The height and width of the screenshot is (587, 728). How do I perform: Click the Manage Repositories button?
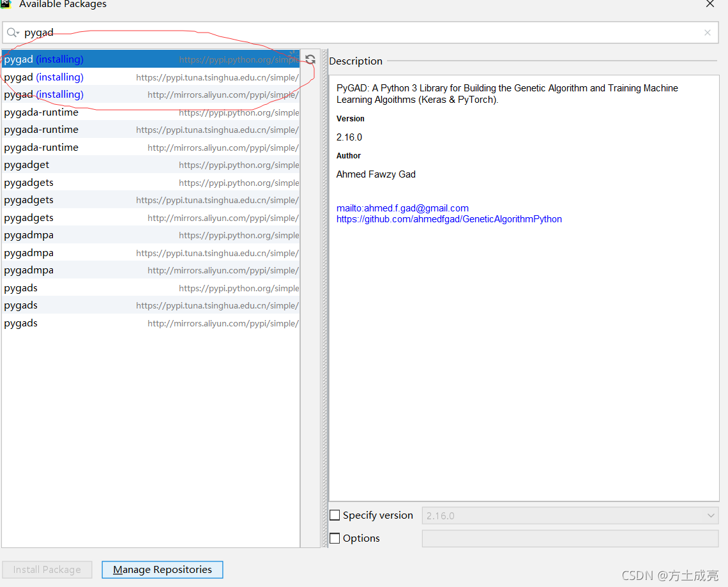click(162, 570)
